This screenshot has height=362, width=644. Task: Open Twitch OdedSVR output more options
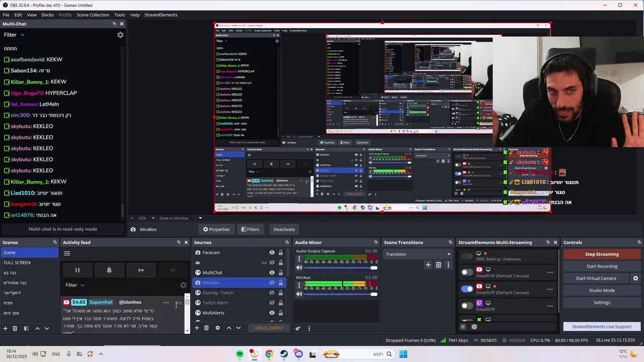(x=550, y=306)
